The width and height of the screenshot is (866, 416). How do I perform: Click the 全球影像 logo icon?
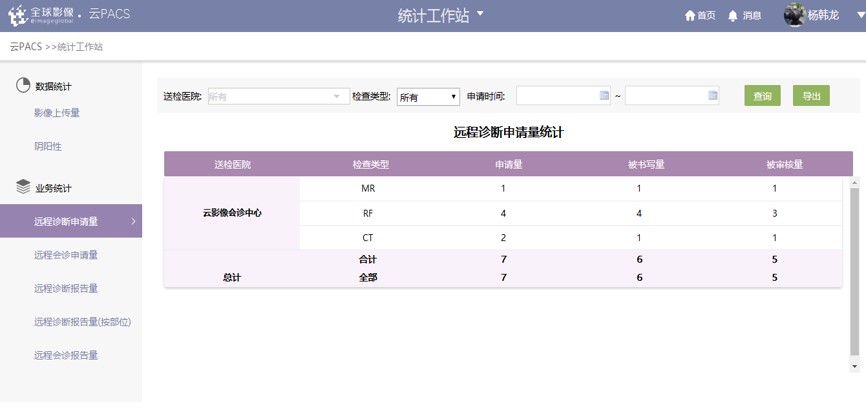tap(17, 15)
